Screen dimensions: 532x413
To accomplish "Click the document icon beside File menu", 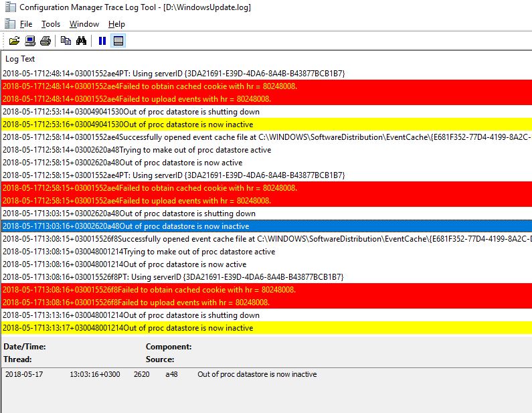I will [10, 24].
